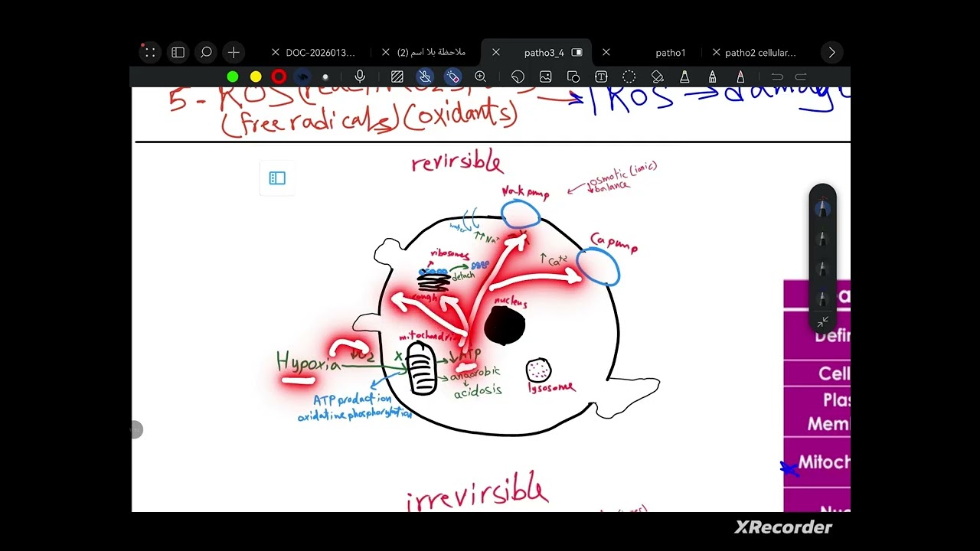Image resolution: width=980 pixels, height=551 pixels.
Task: Choose the second pen in floating palette
Action: point(822,238)
